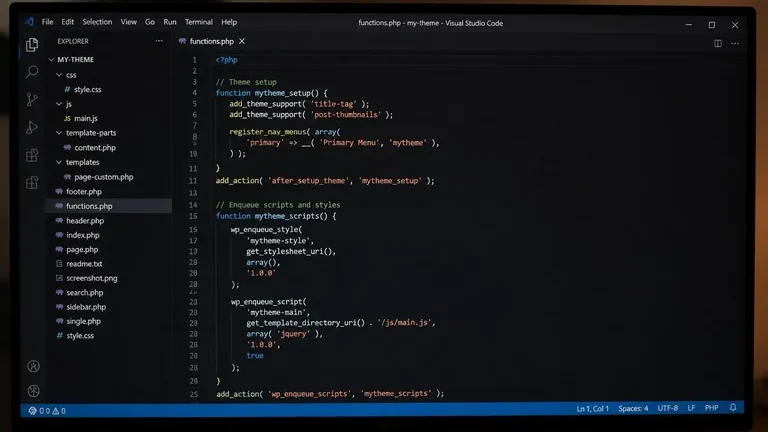The image size is (768, 432).
Task: Click the notifications bell in status bar
Action: tap(733, 408)
